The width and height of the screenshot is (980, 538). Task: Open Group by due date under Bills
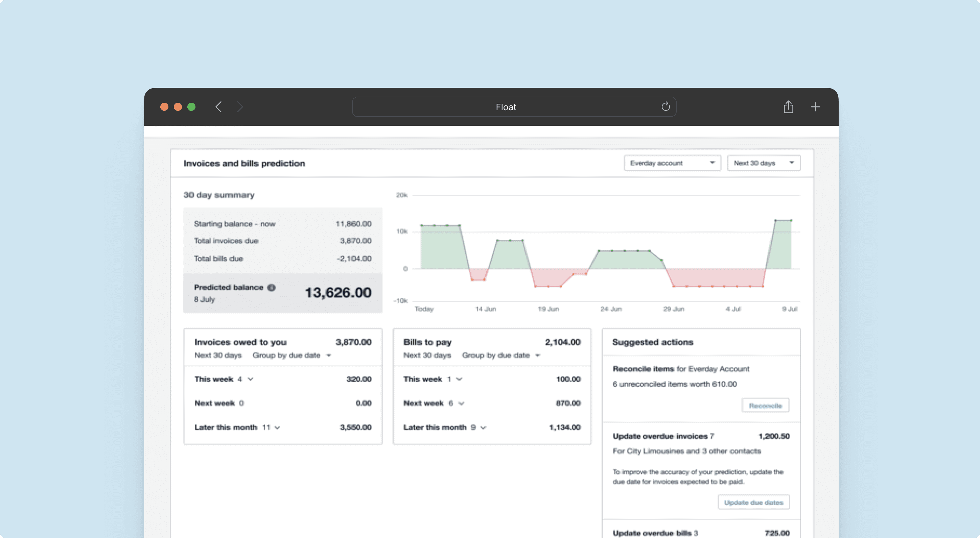501,355
